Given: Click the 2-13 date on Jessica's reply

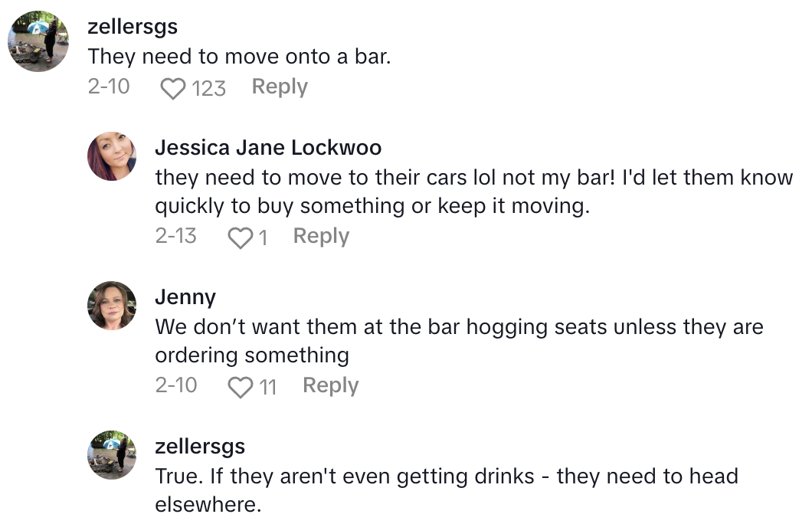Looking at the screenshot, I should pos(176,236).
